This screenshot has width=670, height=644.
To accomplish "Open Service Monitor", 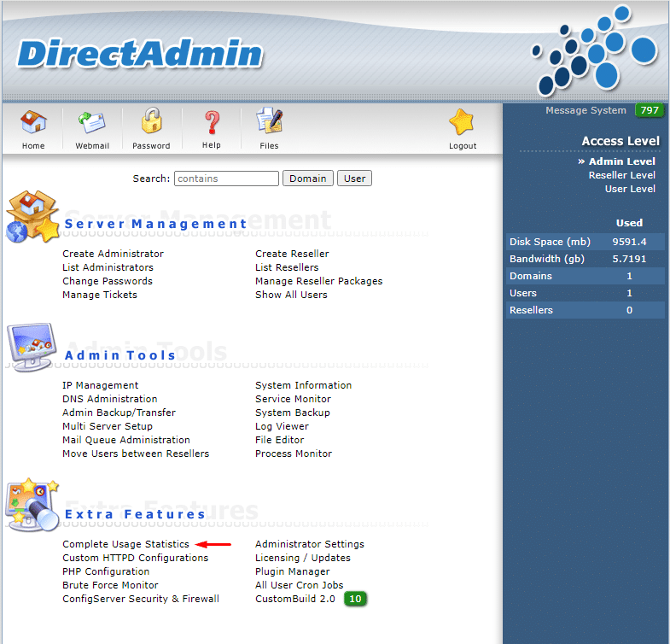I will (293, 399).
